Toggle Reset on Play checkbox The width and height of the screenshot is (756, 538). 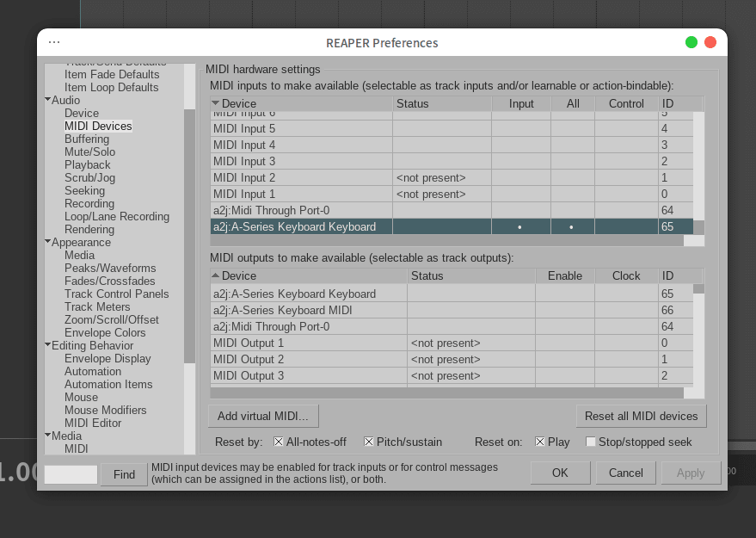540,442
